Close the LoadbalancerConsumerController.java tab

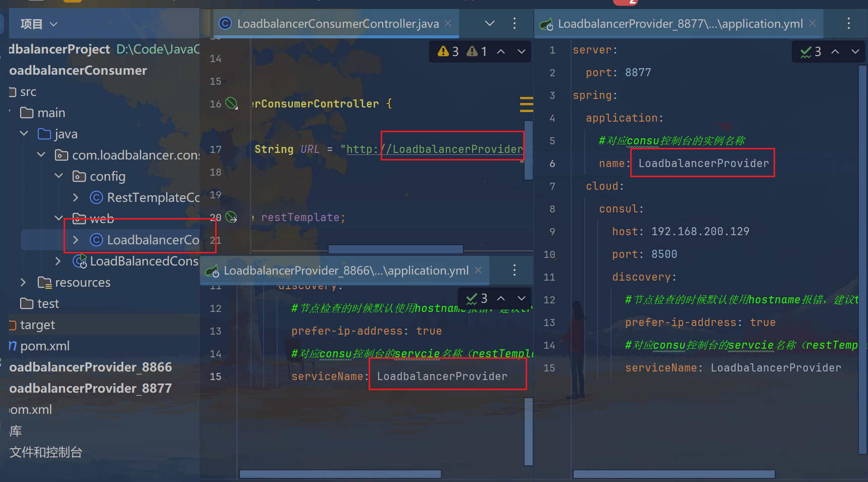448,24
